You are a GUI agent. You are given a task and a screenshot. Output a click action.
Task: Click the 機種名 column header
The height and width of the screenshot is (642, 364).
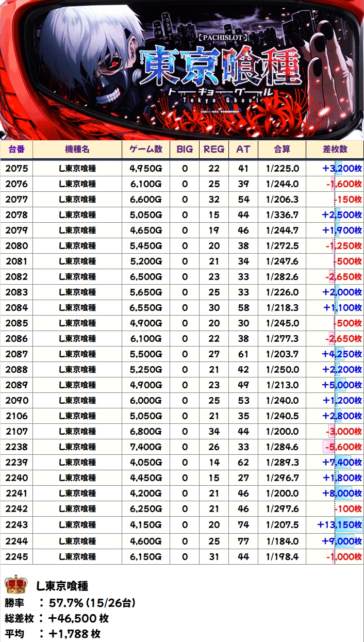[77, 149]
